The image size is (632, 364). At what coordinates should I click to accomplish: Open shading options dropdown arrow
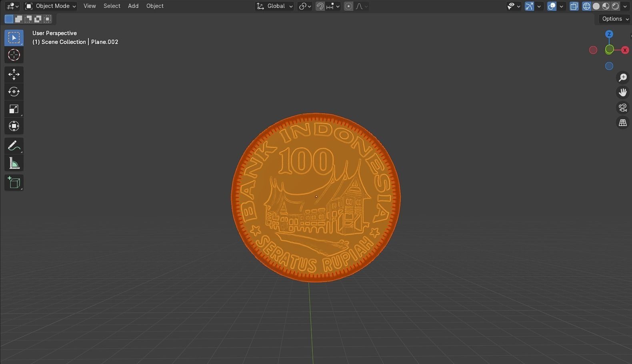pyautogui.click(x=625, y=6)
